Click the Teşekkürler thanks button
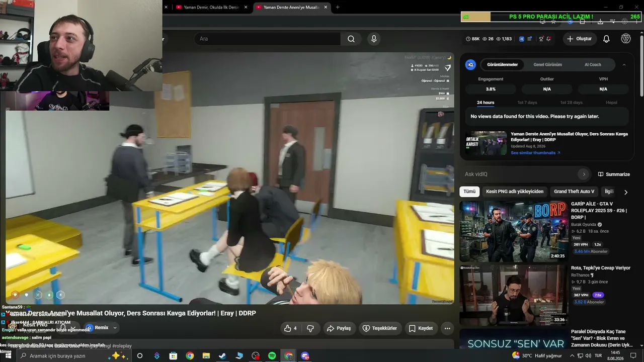The image size is (644, 362). (379, 328)
